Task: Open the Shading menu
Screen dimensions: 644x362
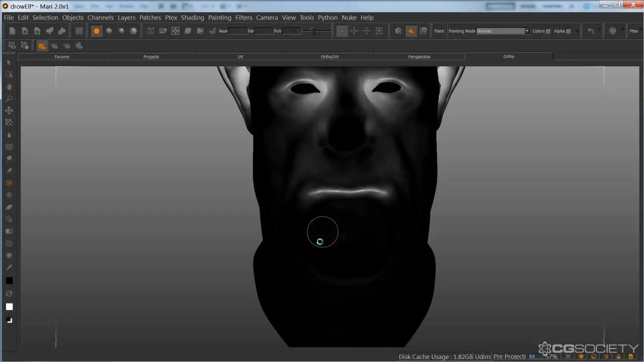Action: (x=192, y=18)
